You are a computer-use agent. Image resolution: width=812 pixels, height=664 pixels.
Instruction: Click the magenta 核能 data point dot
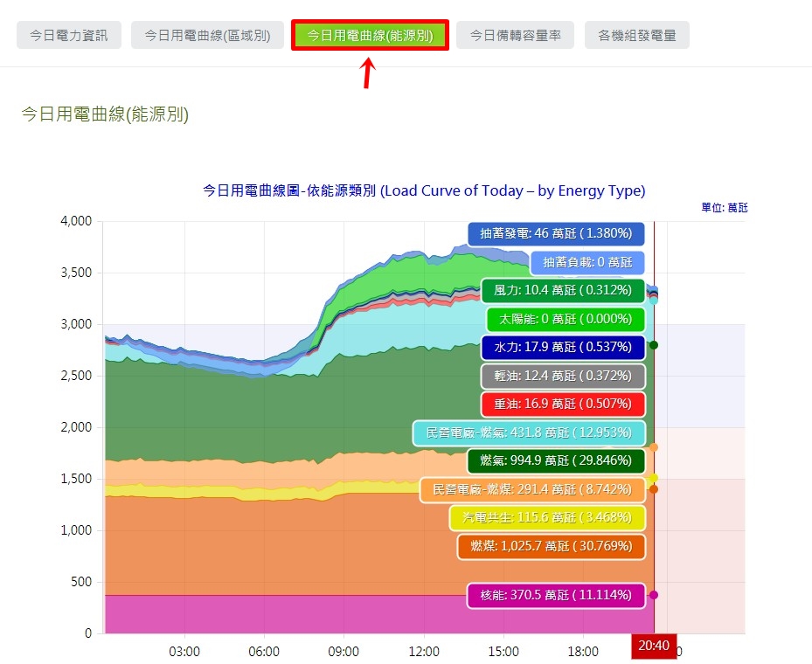point(654,595)
